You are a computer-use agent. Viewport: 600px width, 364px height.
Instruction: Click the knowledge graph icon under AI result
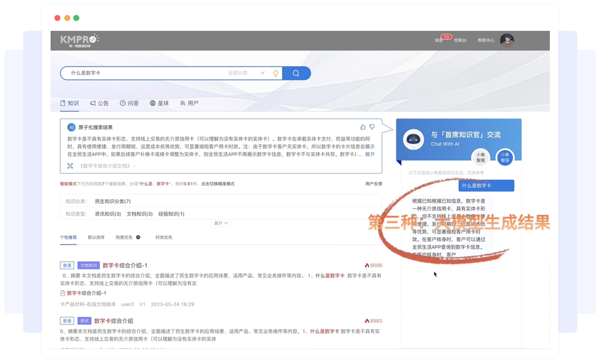tap(70, 166)
